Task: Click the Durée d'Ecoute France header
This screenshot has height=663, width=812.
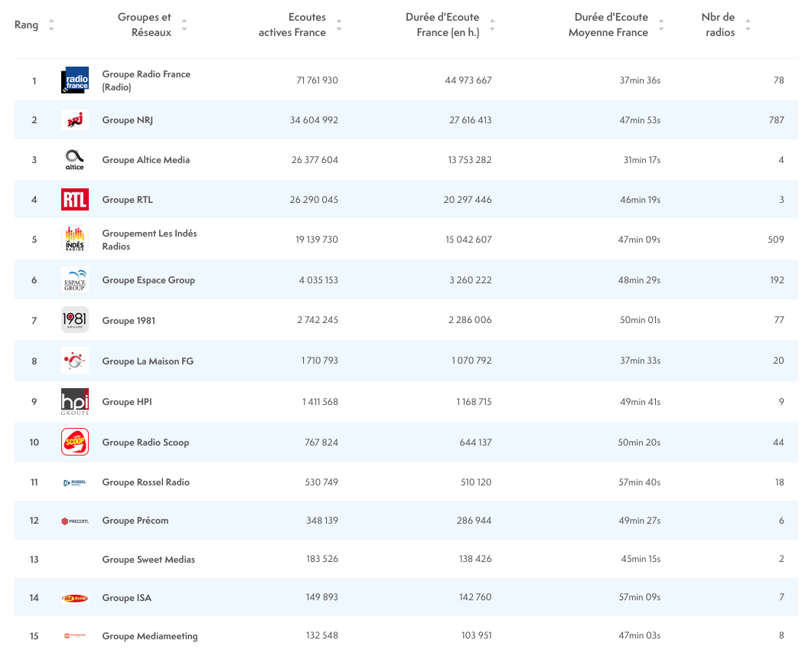Action: click(x=448, y=25)
